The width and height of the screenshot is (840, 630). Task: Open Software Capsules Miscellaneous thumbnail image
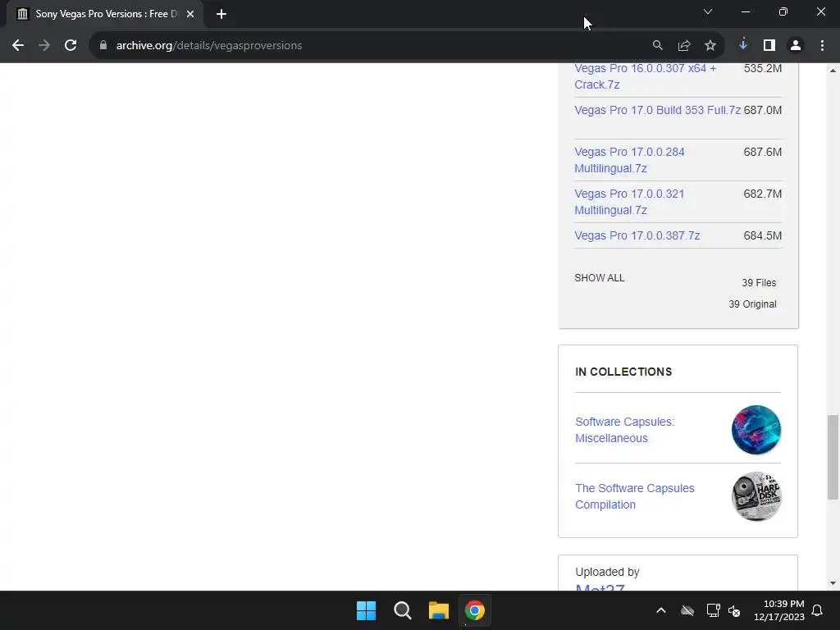point(756,430)
